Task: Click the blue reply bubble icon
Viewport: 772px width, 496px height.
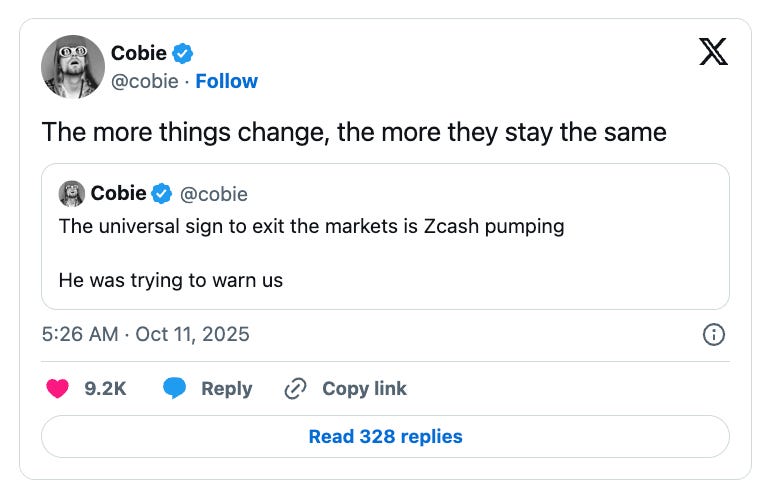Action: [x=175, y=389]
